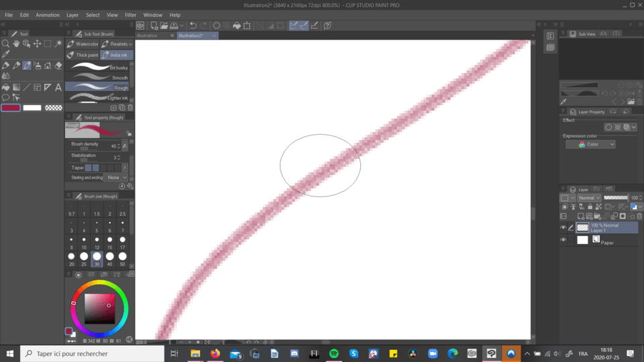Image resolution: width=644 pixels, height=362 pixels.
Task: Click the Save icon in command bar
Action: click(x=174, y=25)
